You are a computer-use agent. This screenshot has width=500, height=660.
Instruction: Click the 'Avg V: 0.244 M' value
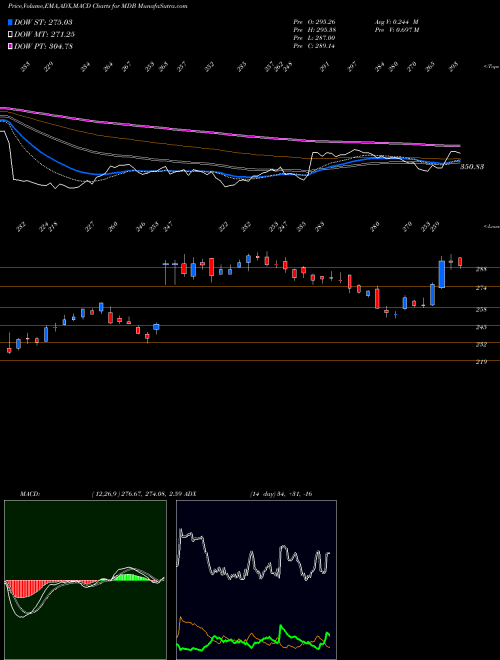396,22
